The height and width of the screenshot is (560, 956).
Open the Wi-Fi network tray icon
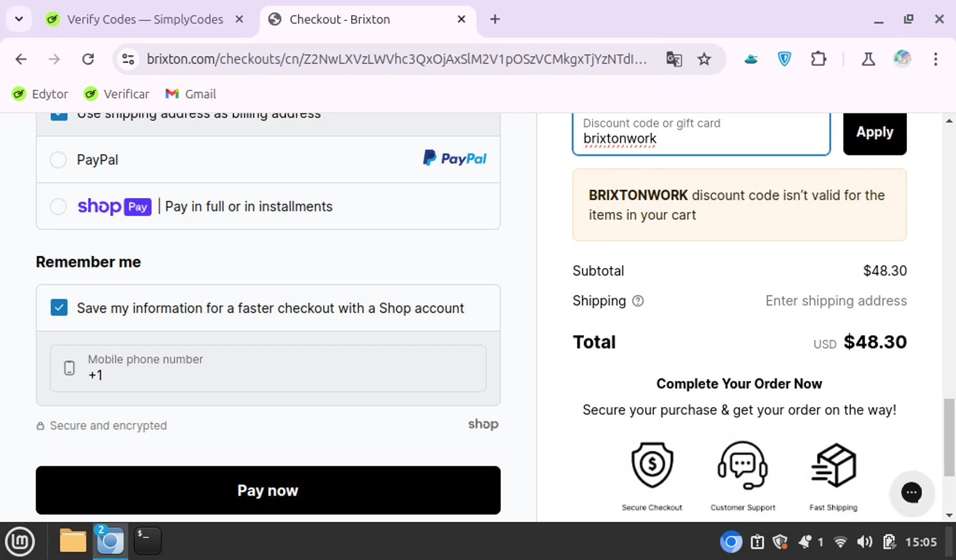coord(841,542)
